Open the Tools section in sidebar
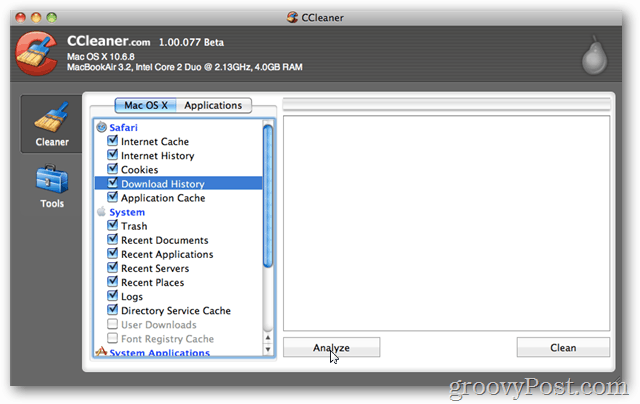The height and width of the screenshot is (404, 640). (52, 186)
